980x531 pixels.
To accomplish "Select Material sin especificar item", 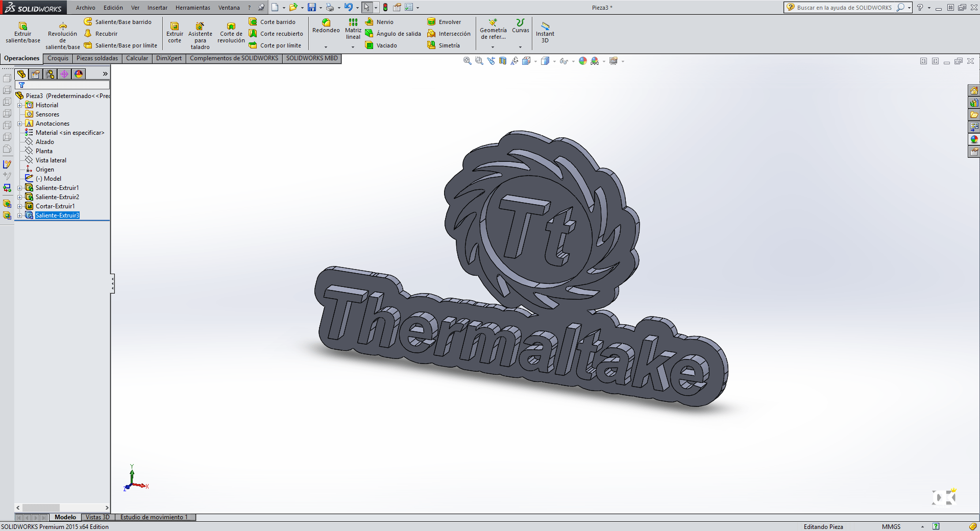I will point(64,133).
